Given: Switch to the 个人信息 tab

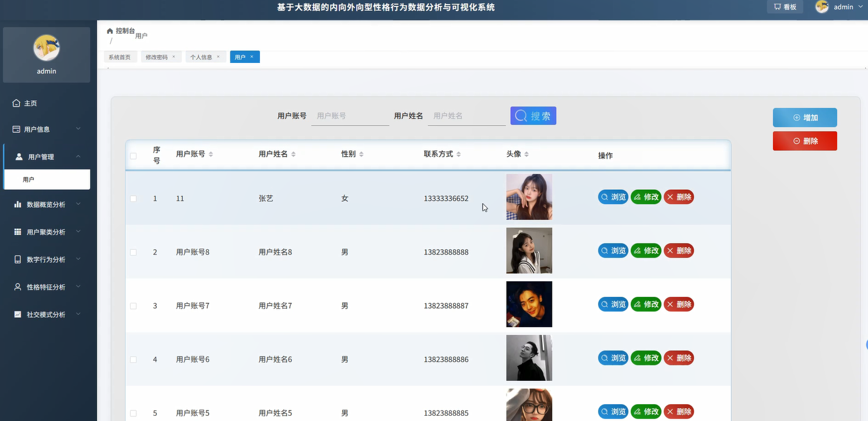Looking at the screenshot, I should (x=201, y=57).
